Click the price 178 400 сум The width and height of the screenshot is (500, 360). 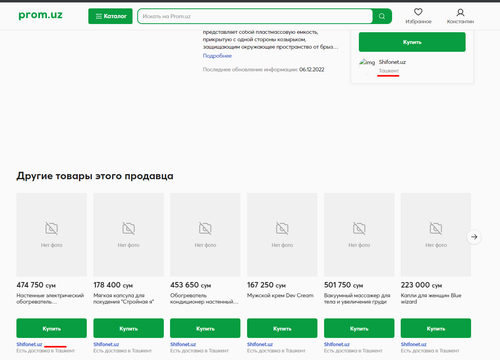(x=113, y=285)
